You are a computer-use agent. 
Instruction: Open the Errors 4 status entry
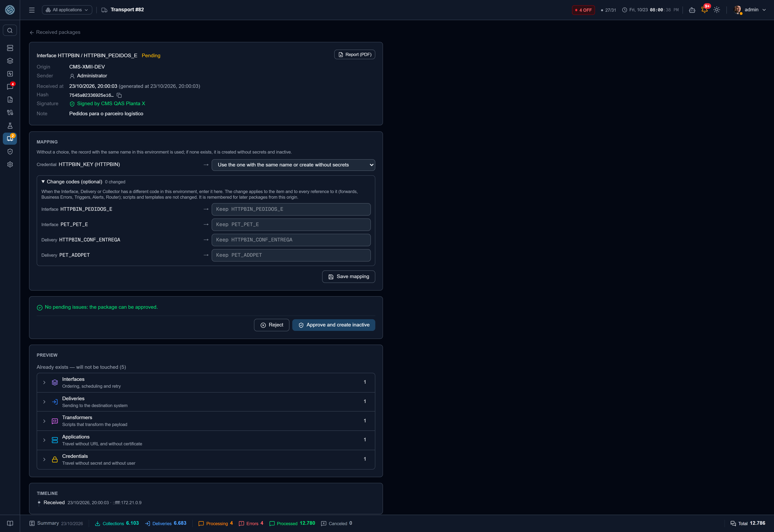(251, 523)
